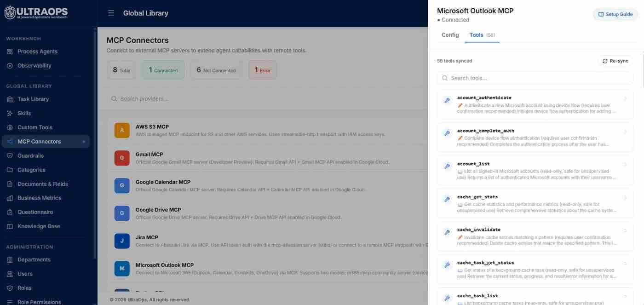Click the Categories folder icon
Viewport: 644px width, 305px height.
click(x=10, y=170)
